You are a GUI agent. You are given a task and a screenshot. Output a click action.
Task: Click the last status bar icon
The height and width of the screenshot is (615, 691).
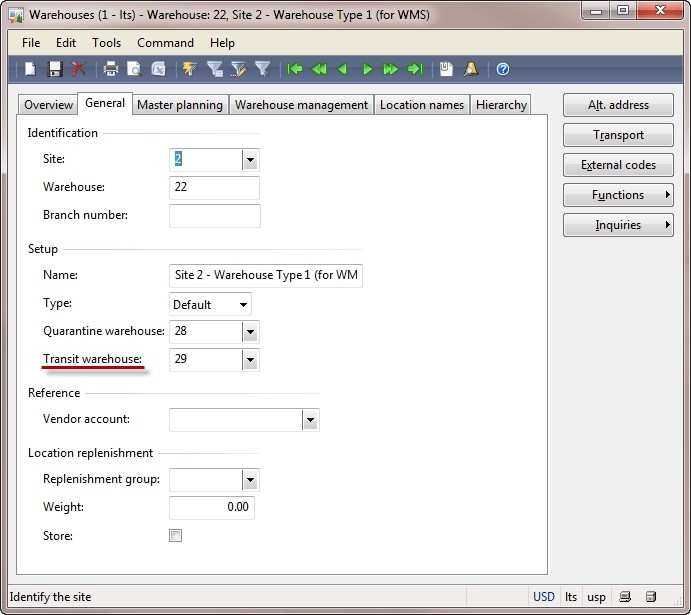coord(651,596)
